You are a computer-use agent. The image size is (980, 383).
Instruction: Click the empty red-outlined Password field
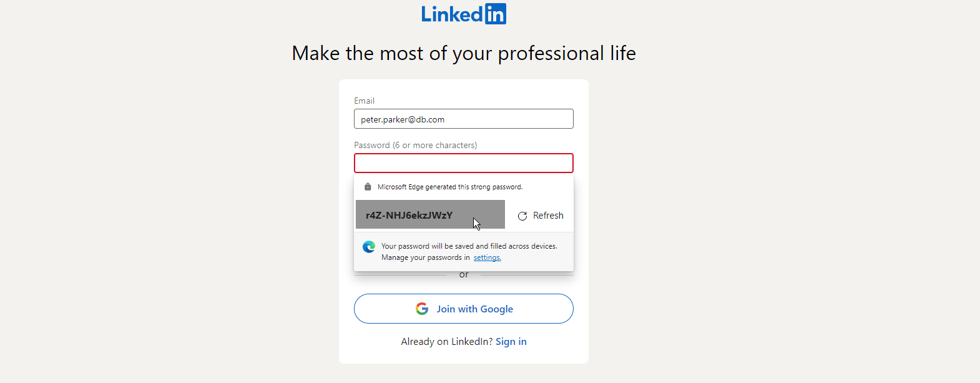click(464, 163)
